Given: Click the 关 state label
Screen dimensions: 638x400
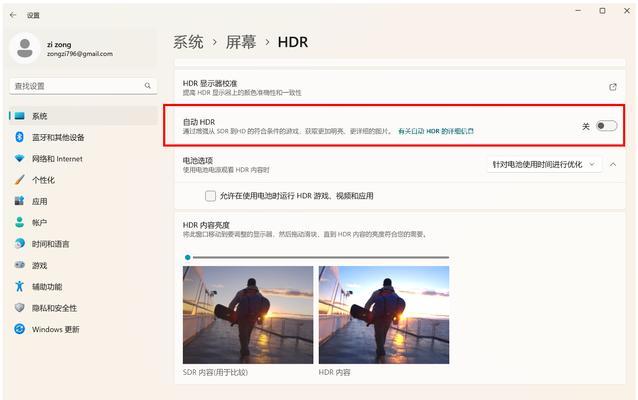Looking at the screenshot, I should [x=586, y=127].
